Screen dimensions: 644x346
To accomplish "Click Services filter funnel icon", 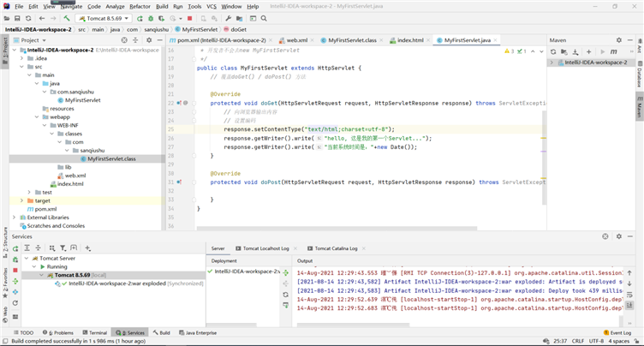I will click(63, 248).
